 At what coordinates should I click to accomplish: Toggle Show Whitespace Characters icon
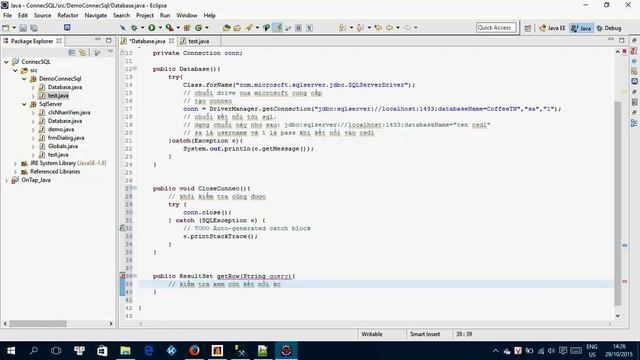coord(309,28)
